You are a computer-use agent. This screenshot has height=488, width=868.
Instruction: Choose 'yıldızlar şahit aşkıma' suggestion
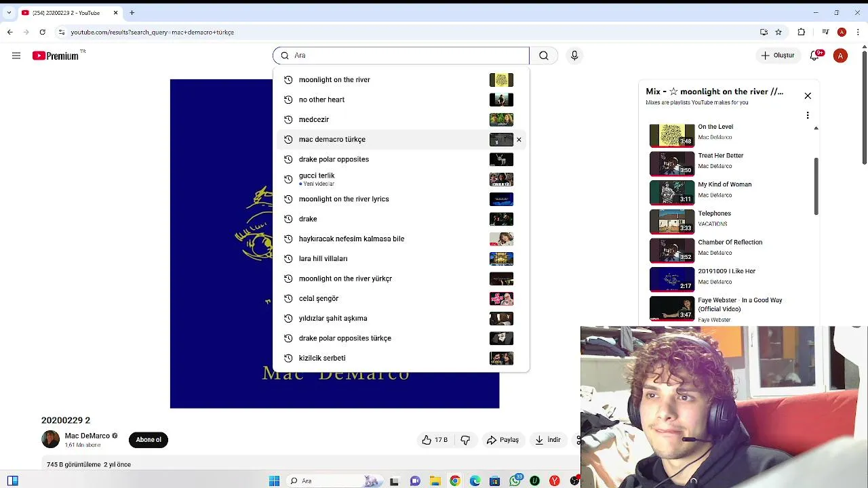click(401, 319)
